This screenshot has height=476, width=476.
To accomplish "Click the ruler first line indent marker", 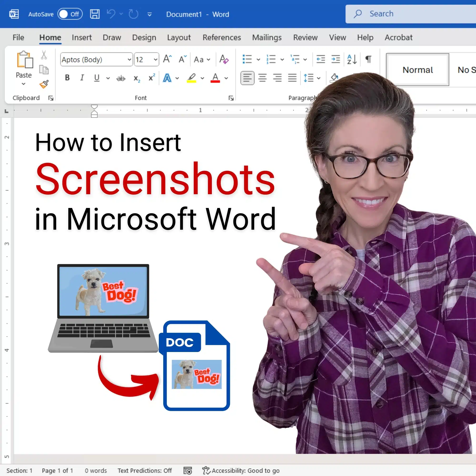I will point(94,107).
